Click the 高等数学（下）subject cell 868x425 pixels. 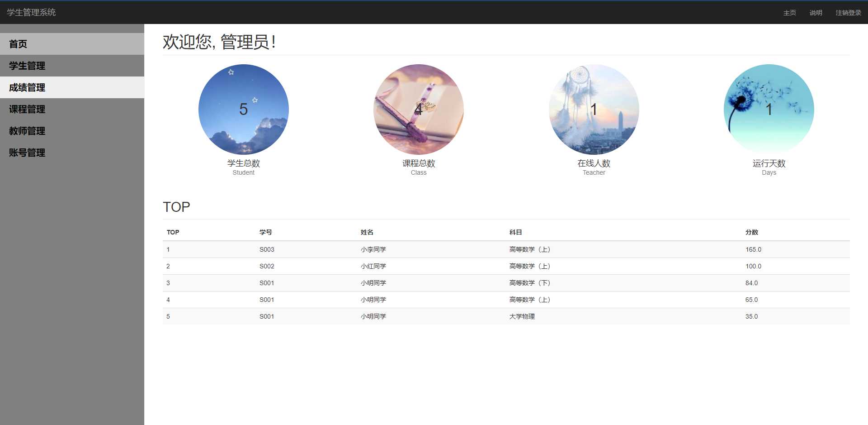(530, 283)
